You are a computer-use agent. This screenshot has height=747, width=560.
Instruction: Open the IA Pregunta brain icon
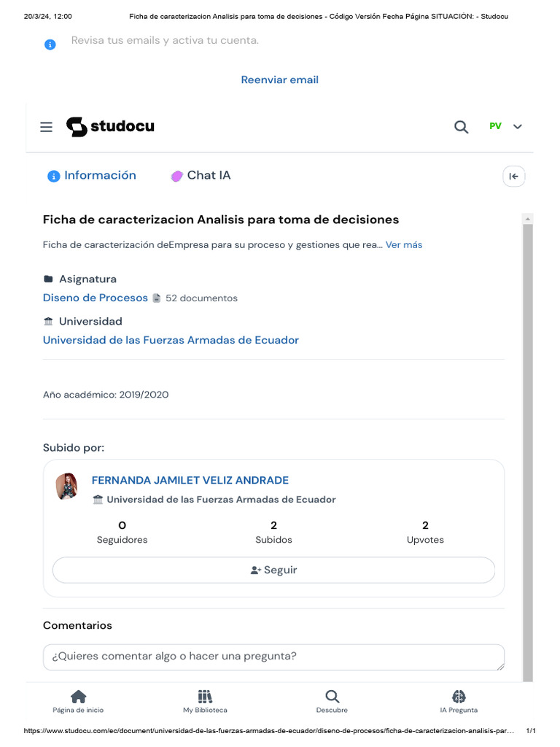(x=459, y=697)
